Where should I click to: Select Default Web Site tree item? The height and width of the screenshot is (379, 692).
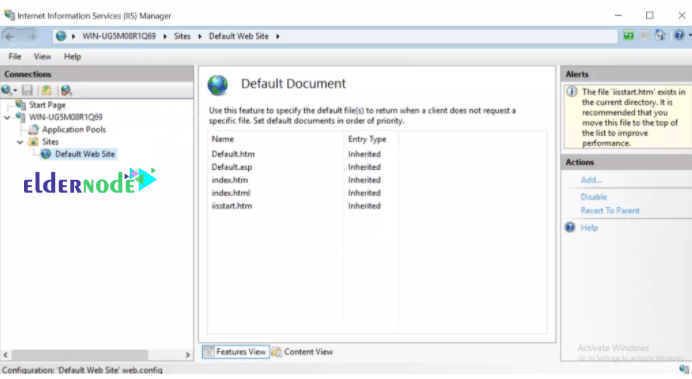pyautogui.click(x=85, y=154)
